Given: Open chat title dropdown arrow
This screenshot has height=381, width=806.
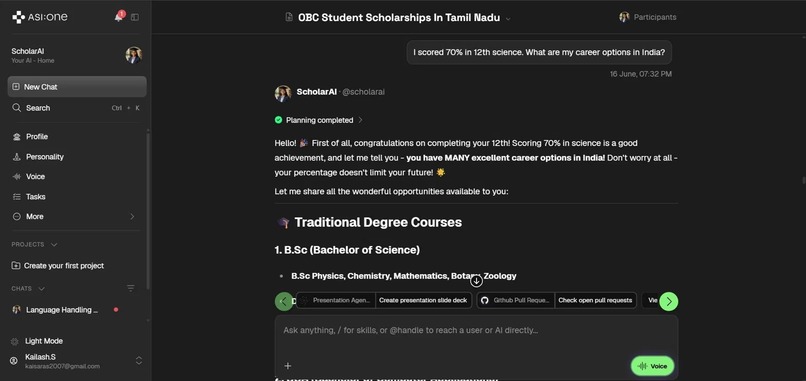Looking at the screenshot, I should 508,19.
